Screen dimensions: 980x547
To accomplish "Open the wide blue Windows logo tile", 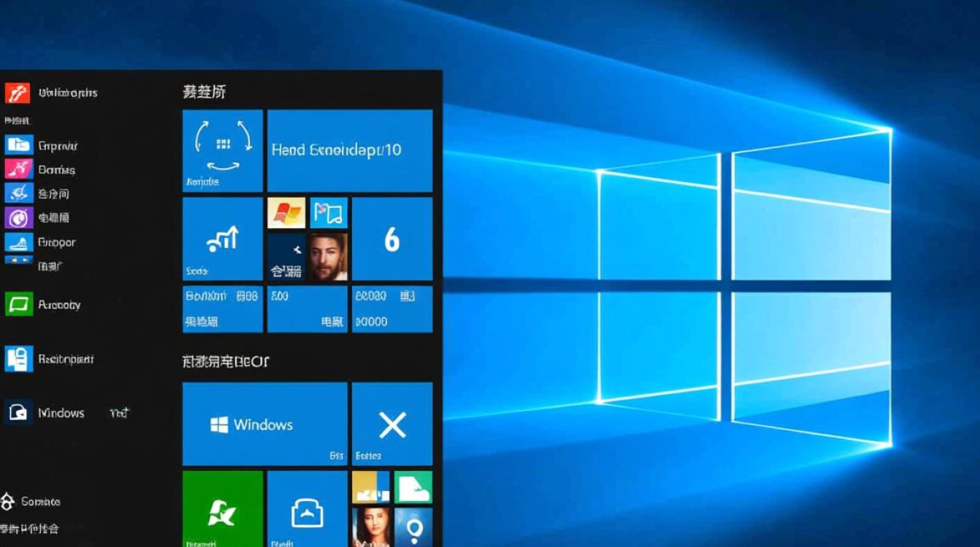I will coord(265,424).
